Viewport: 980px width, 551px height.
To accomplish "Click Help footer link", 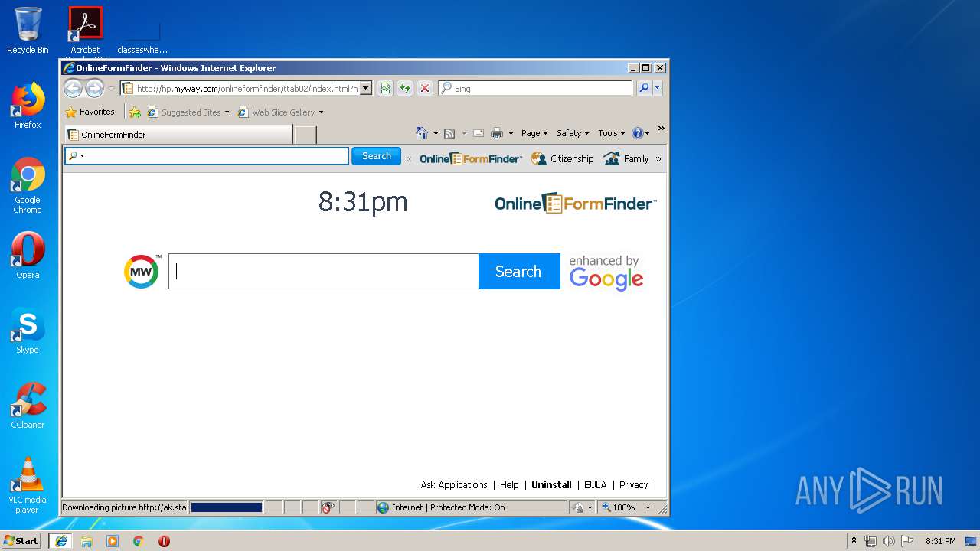I will [x=509, y=485].
